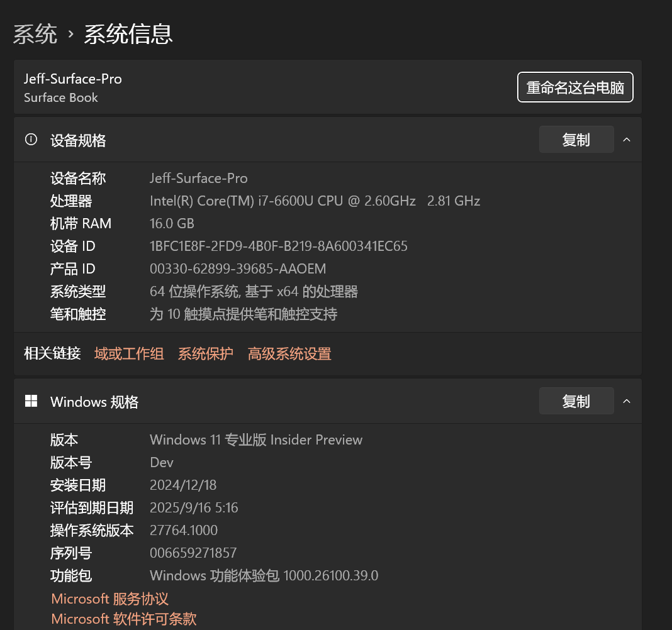672x630 pixels.
Task: Click the 16.0 GB RAM value
Action: 172,224
